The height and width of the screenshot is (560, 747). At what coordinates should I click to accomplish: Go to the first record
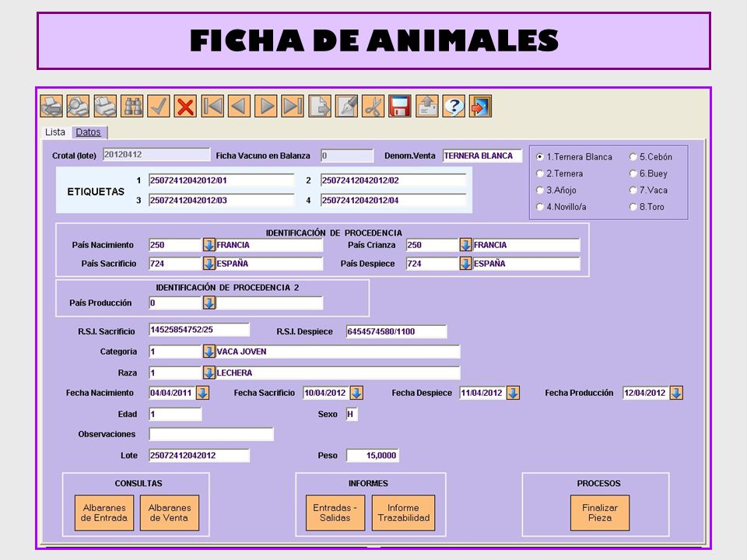212,107
